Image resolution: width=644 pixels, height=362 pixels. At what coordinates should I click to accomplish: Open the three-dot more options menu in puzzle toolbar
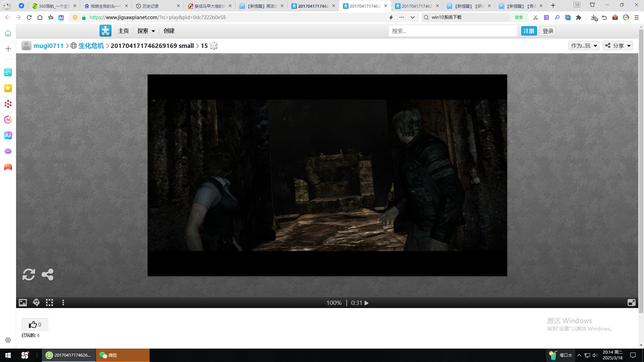(x=63, y=303)
